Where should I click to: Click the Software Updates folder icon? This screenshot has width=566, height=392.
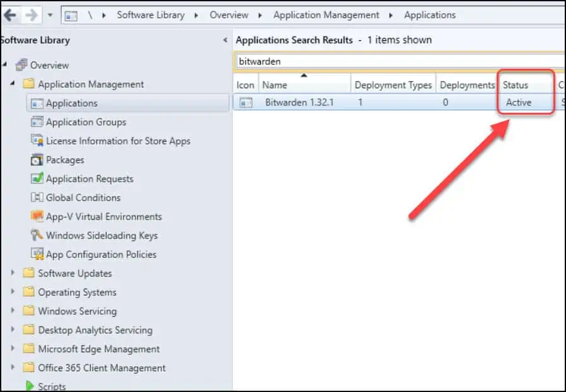28,272
